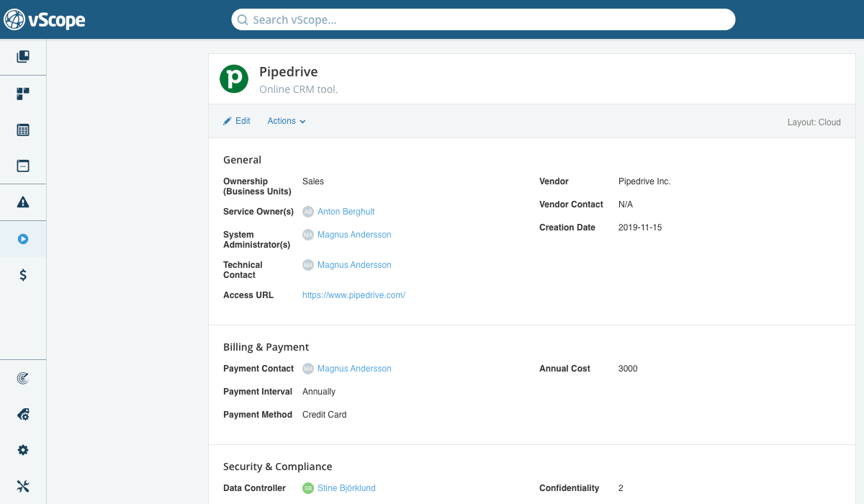This screenshot has height=504, width=864.
Task: Click Technical Contact Magnus avatar icon
Action: tap(308, 265)
